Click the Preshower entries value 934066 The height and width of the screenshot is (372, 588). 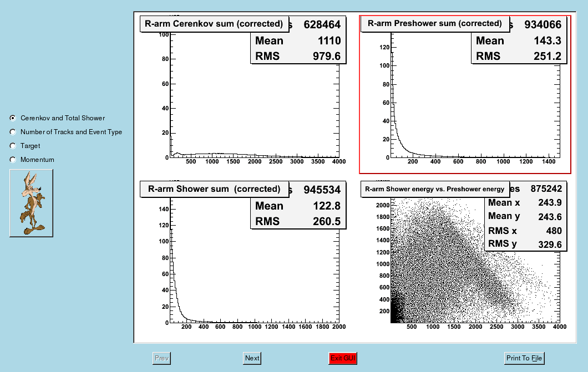[x=543, y=25]
